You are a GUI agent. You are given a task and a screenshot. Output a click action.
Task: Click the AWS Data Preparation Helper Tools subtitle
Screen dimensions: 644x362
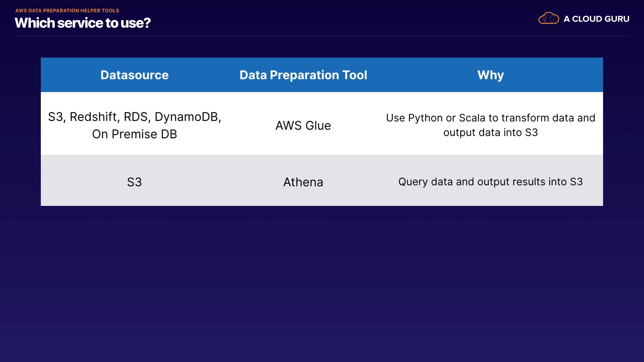(x=67, y=10)
